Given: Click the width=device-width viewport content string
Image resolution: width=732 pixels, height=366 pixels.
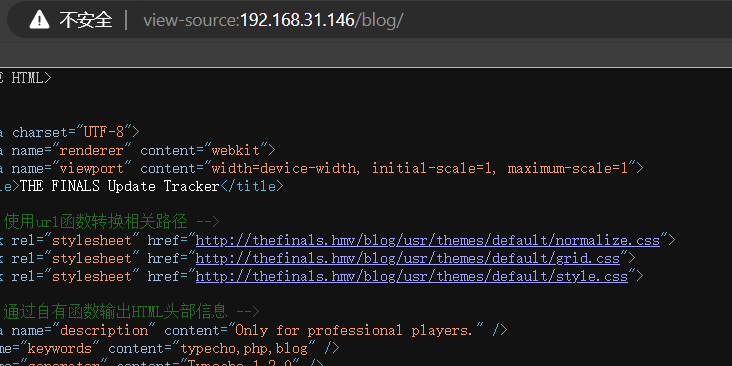Looking at the screenshot, I should (420, 168).
